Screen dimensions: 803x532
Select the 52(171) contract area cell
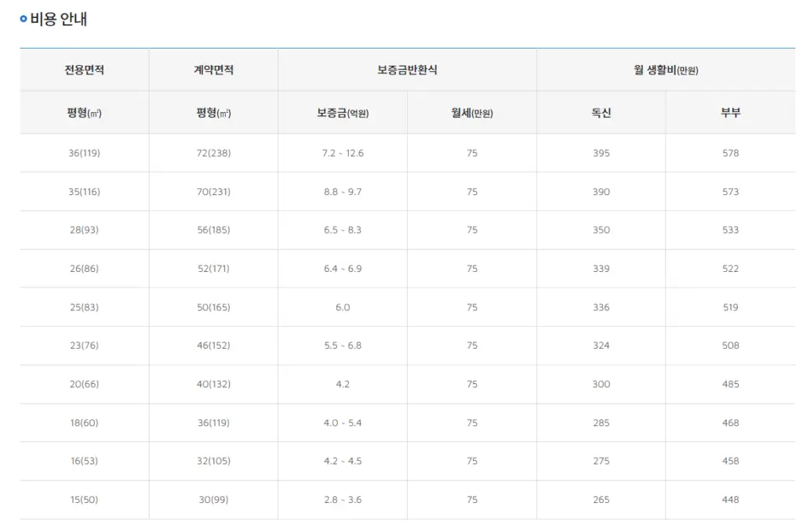[x=213, y=269]
